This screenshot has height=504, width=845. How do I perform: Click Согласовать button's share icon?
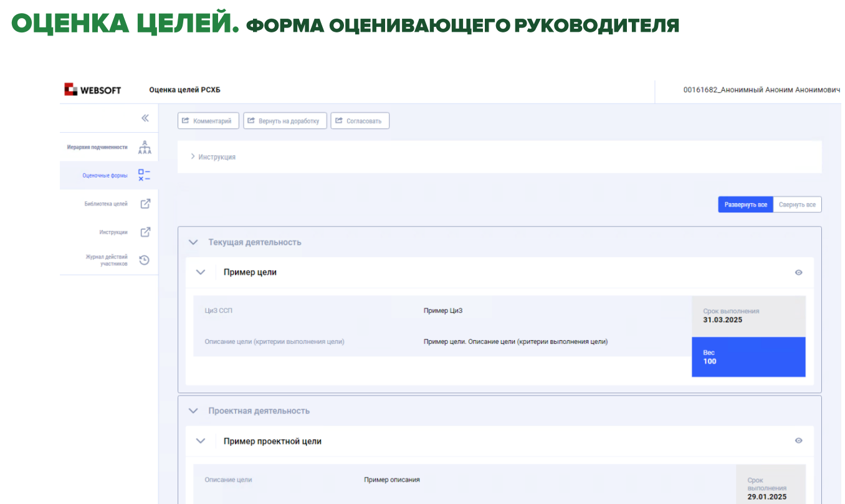tap(339, 121)
